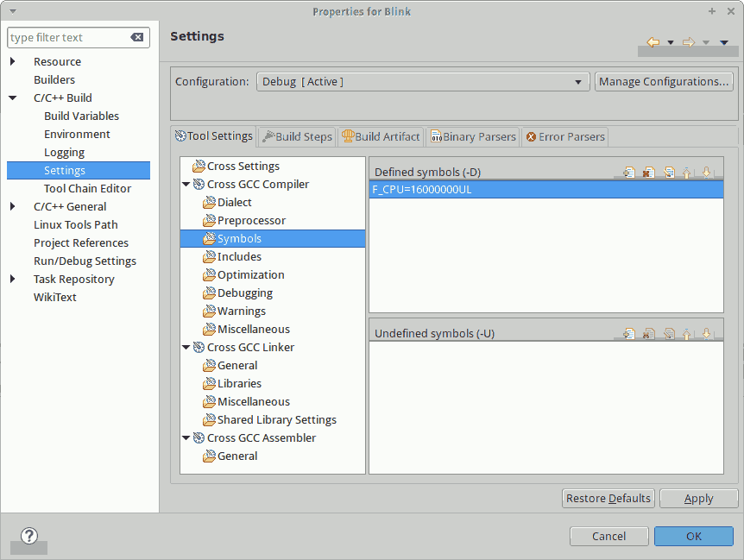
Task: Click the type filter text field
Action: [67, 38]
